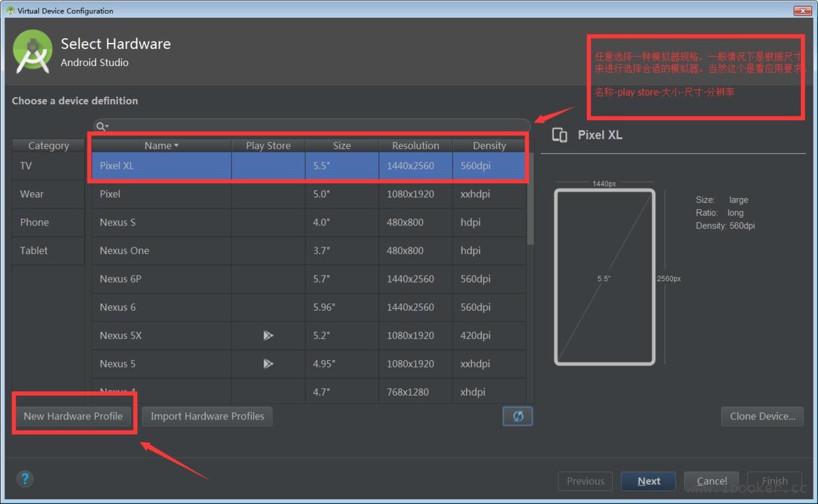This screenshot has height=504, width=818.
Task: Sort by Play Store column header
Action: pyautogui.click(x=268, y=146)
